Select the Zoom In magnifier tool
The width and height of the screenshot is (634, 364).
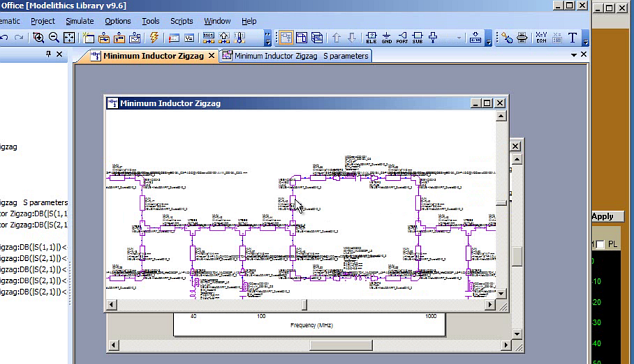click(x=38, y=38)
